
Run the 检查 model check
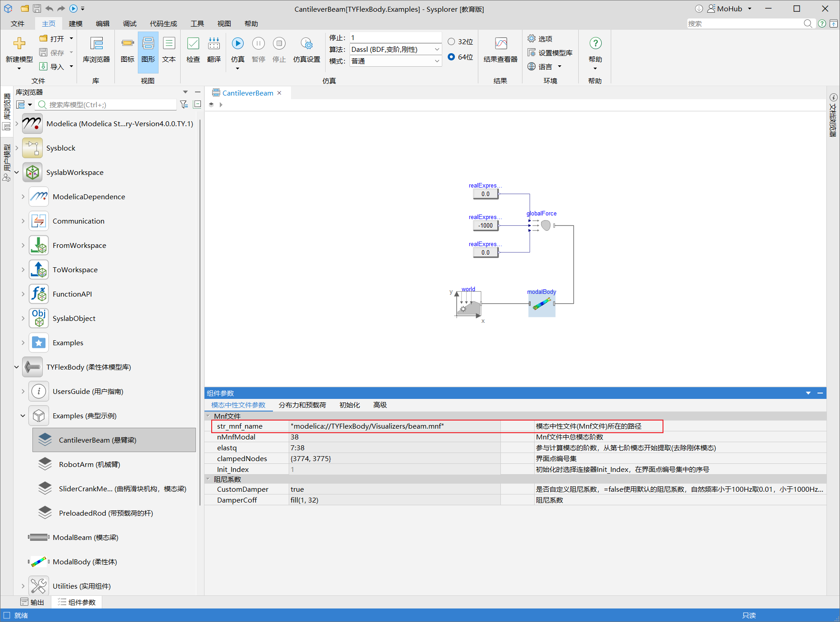[193, 50]
